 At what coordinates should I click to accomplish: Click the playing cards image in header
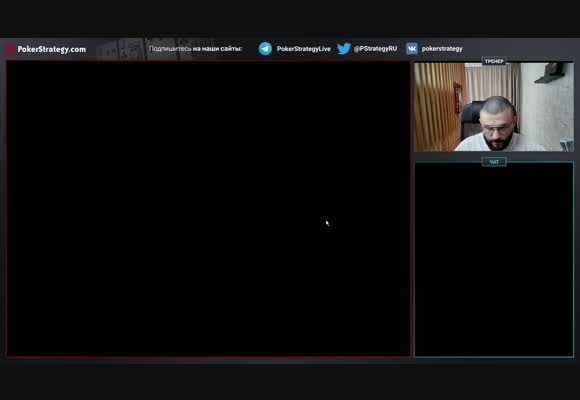pyautogui.click(x=155, y=48)
